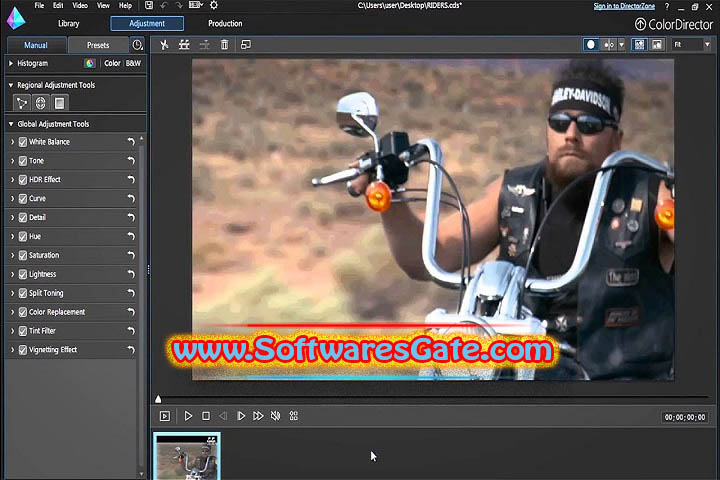Click the redo arrow in title bar
720x480 pixels.
pyautogui.click(x=179, y=6)
